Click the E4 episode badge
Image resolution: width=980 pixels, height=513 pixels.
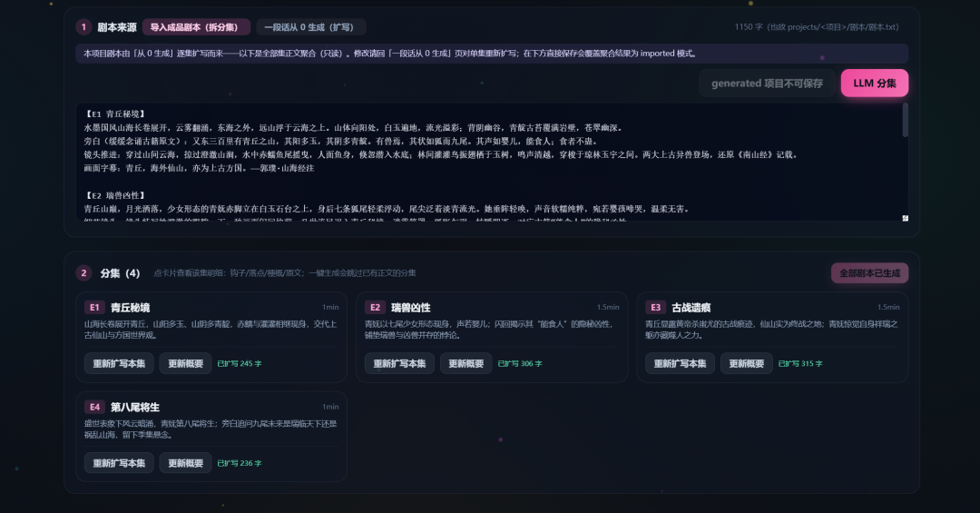(x=94, y=407)
